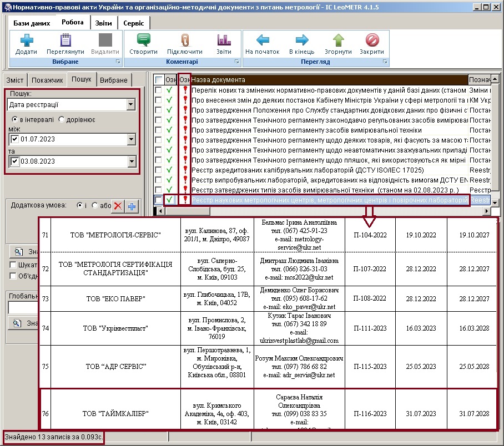The height and width of the screenshot is (446, 504).
Task: Check the row checkbox for Перелік нових документів
Action: tap(158, 90)
